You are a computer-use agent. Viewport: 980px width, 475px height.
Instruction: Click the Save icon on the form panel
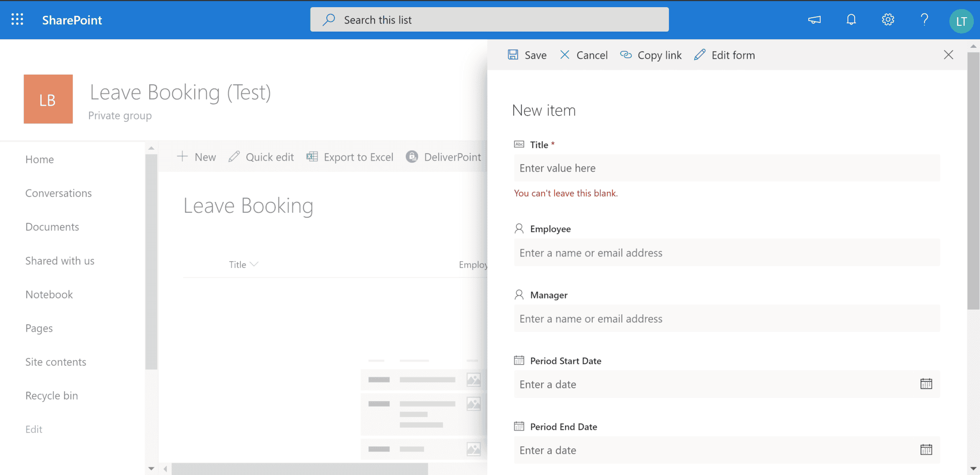[x=513, y=55]
